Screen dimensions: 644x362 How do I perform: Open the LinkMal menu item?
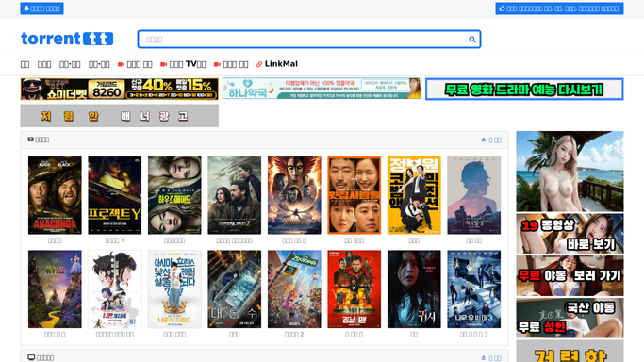277,64
